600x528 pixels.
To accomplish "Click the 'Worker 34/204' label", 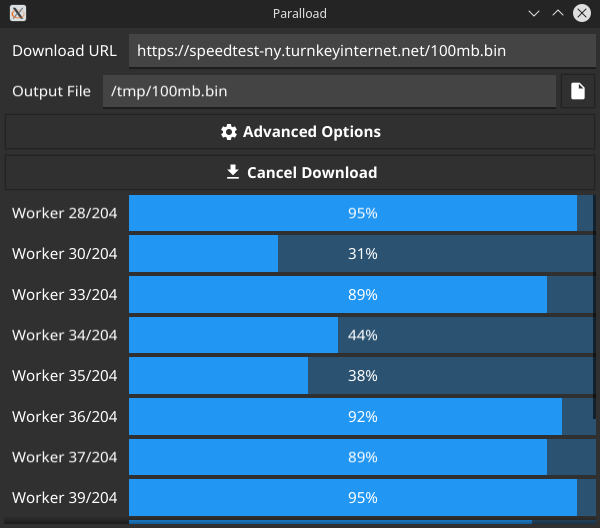I will [64, 335].
